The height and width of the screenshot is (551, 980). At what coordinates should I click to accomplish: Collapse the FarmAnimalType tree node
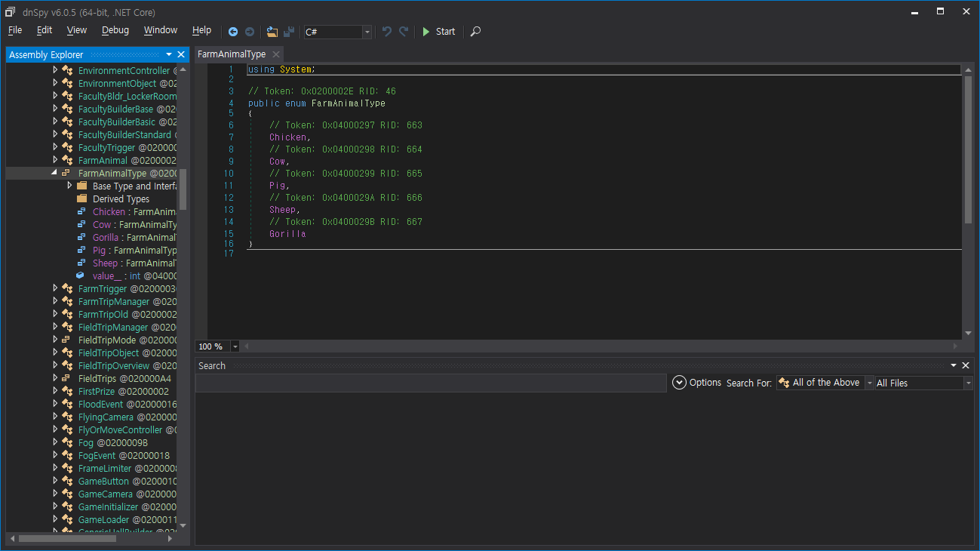click(x=54, y=173)
